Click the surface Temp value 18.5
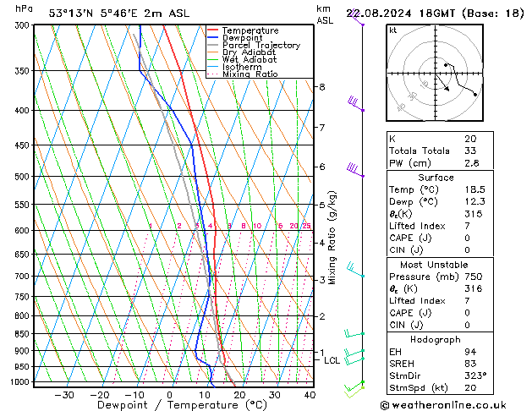 [474, 189]
